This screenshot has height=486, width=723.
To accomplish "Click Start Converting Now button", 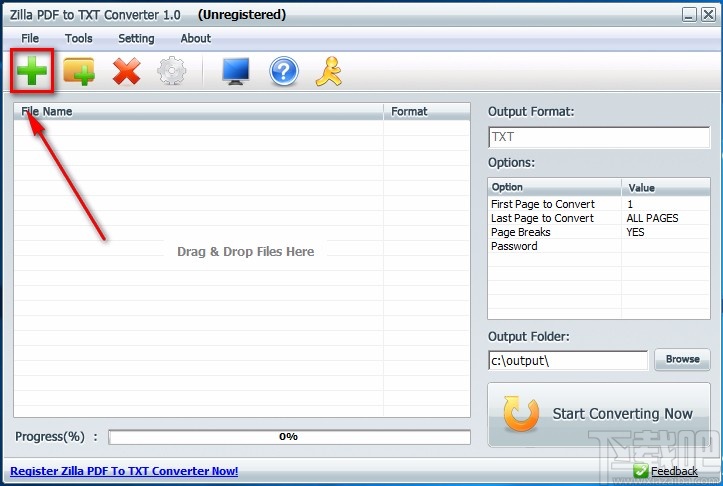I will (x=599, y=414).
